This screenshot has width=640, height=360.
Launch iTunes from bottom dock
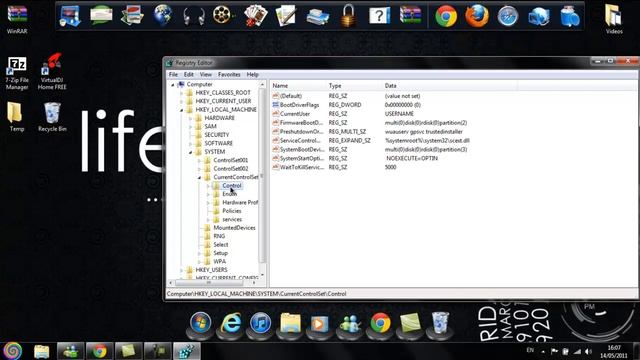coord(260,323)
